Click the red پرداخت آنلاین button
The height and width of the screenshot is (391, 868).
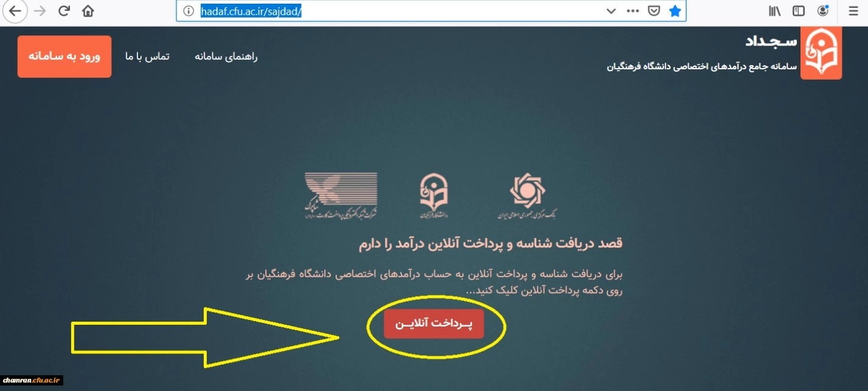click(x=434, y=324)
